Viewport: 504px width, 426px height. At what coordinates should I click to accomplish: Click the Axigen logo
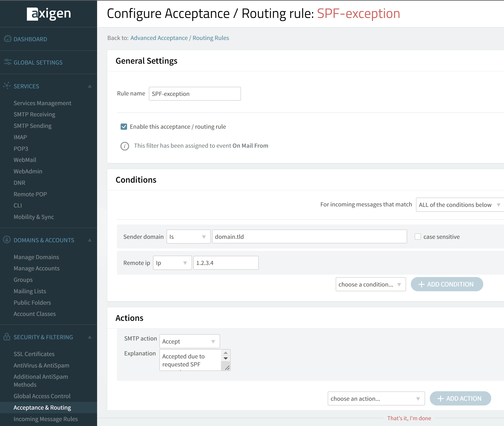(x=49, y=14)
